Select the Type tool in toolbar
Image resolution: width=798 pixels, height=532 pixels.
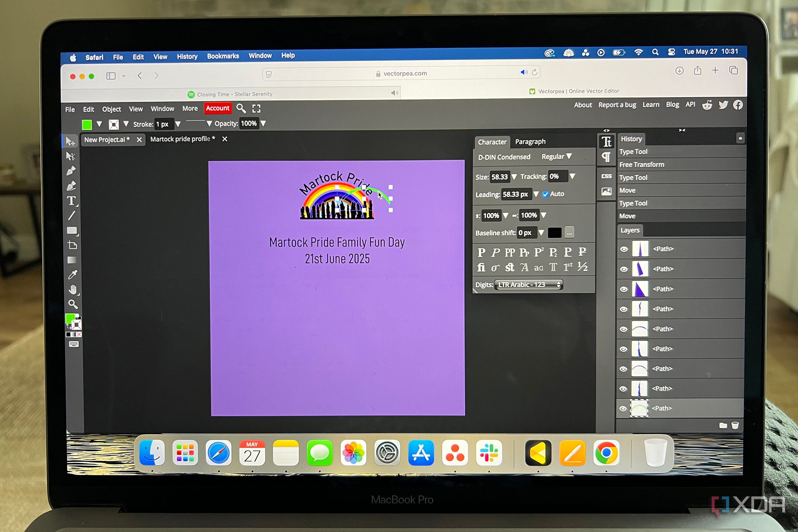tap(72, 201)
